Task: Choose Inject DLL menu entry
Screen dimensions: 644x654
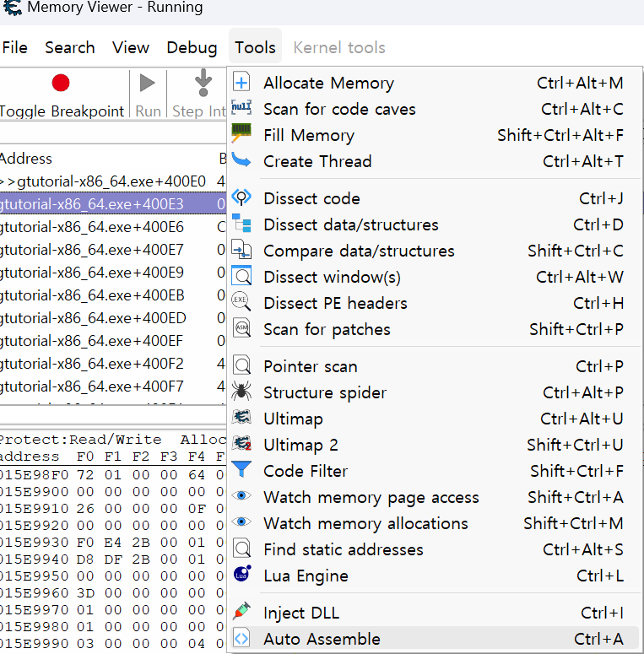Action: [435, 613]
